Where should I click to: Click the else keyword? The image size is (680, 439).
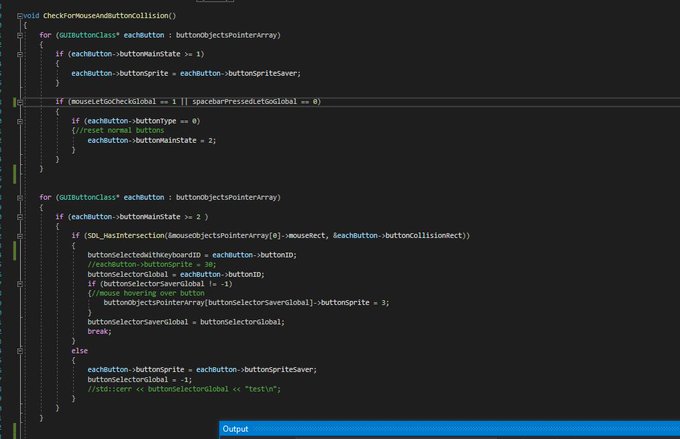(79, 351)
